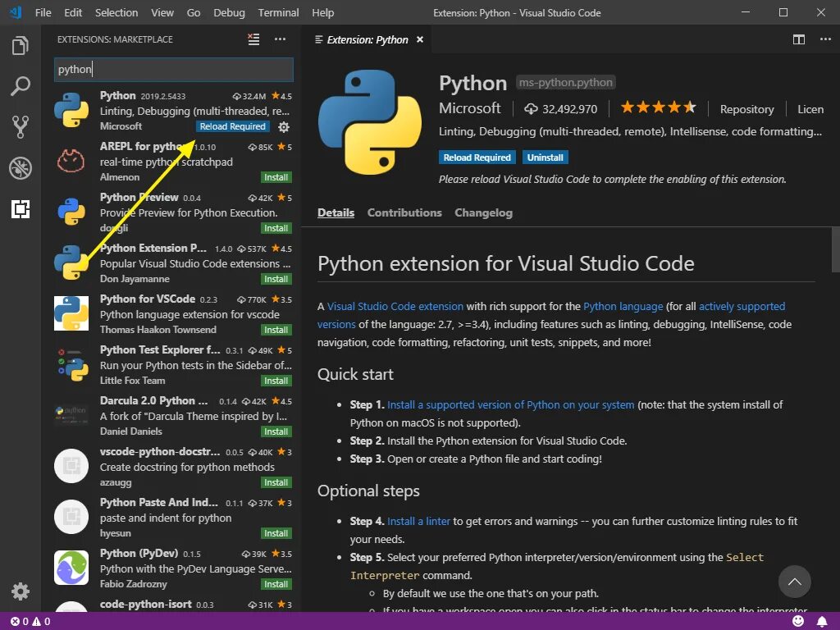Click the Uninstall button
840x630 pixels.
[x=545, y=157]
